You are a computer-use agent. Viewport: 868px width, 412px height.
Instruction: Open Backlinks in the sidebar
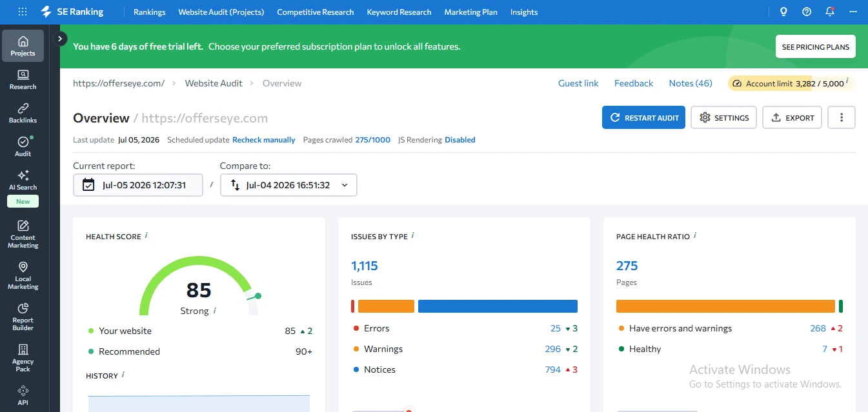point(23,113)
